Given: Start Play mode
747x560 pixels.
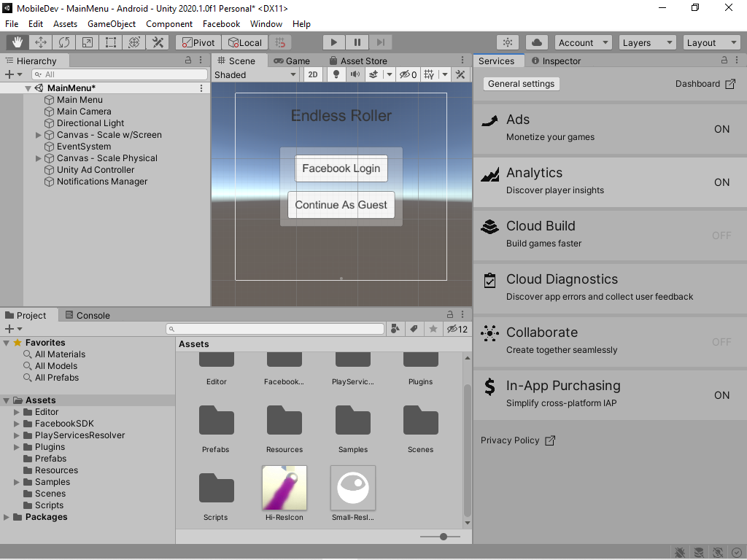Looking at the screenshot, I should [x=334, y=42].
